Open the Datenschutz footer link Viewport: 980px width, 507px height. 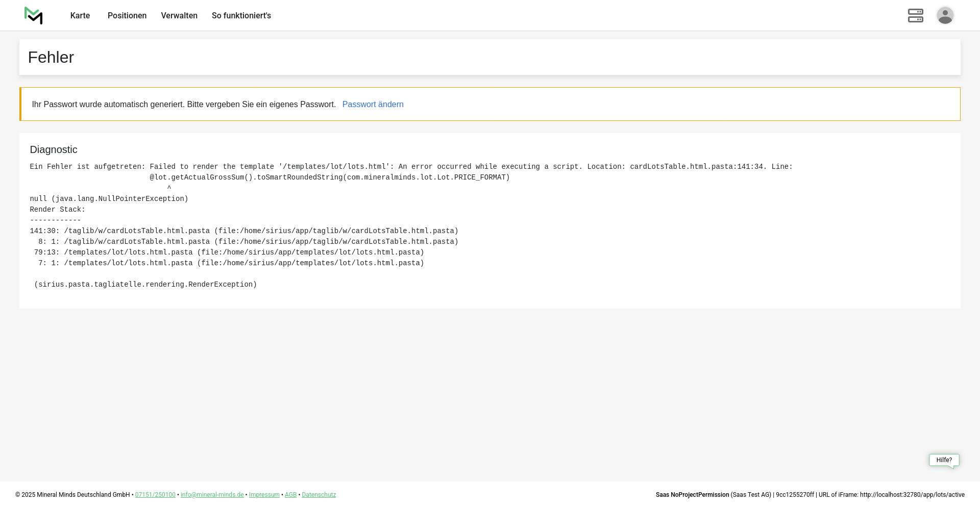point(318,495)
